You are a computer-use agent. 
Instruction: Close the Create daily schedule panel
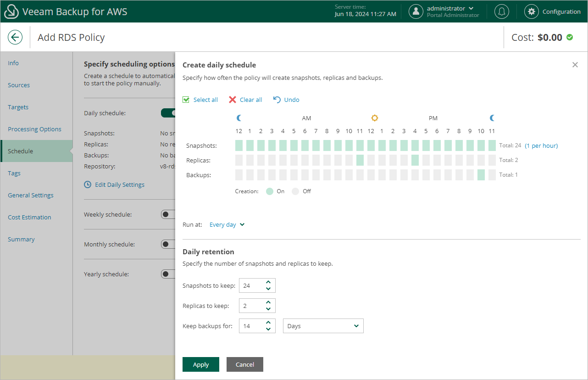pos(575,65)
